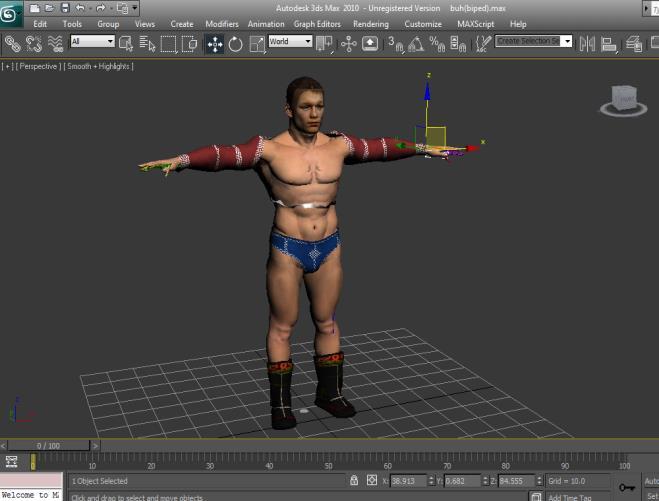Click the New Scene icon in the title bar

(x=34, y=8)
